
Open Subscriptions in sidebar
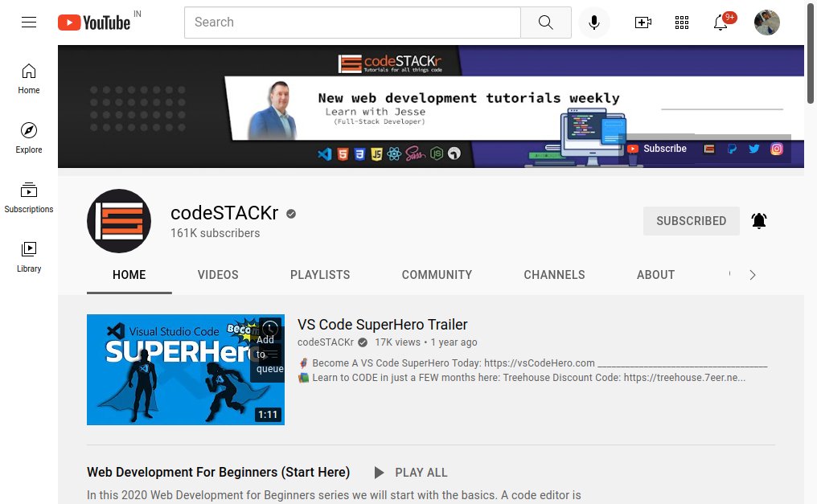coord(29,198)
